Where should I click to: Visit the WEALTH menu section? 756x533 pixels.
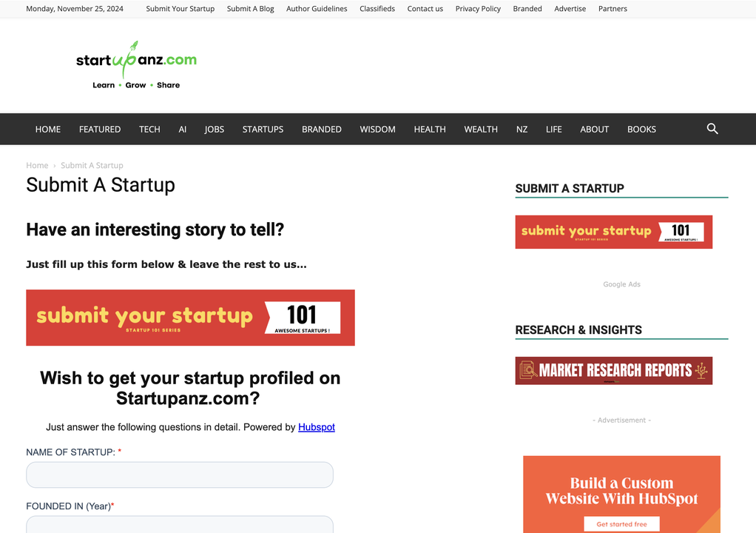(481, 130)
